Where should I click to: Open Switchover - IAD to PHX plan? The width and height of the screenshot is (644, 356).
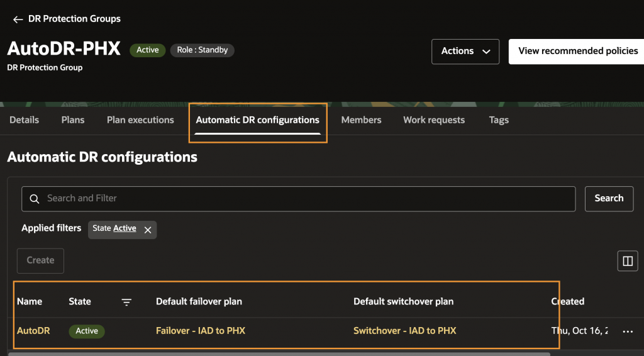pos(404,331)
